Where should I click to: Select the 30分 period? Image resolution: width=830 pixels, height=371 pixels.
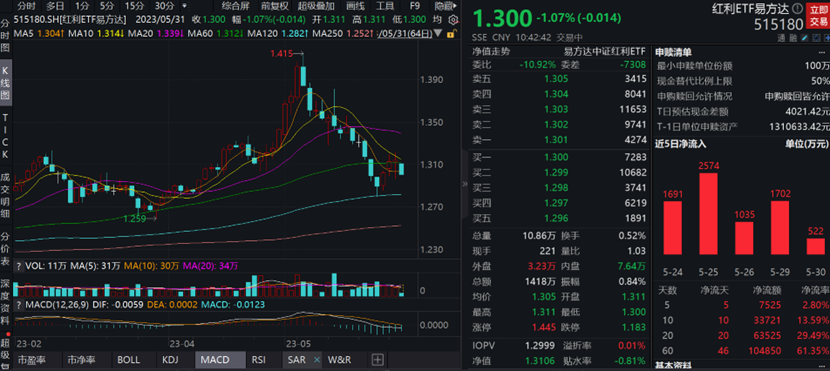164,6
